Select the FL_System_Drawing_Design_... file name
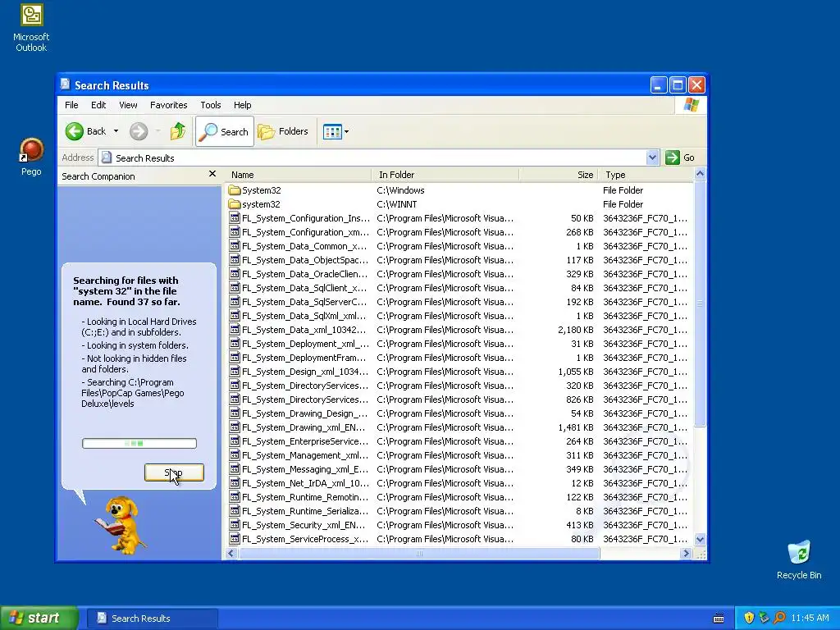Image resolution: width=840 pixels, height=630 pixels. coord(305,413)
